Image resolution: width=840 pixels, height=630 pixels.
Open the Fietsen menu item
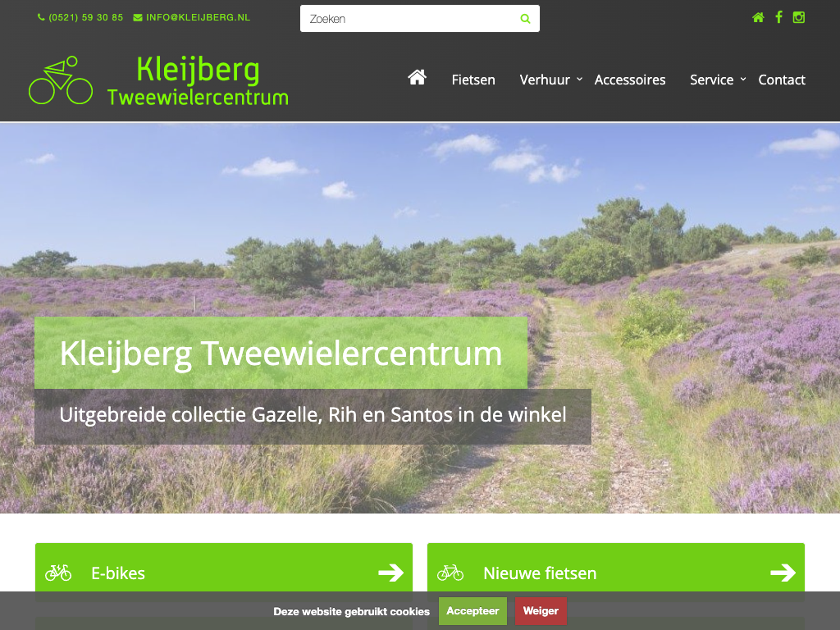coord(473,80)
